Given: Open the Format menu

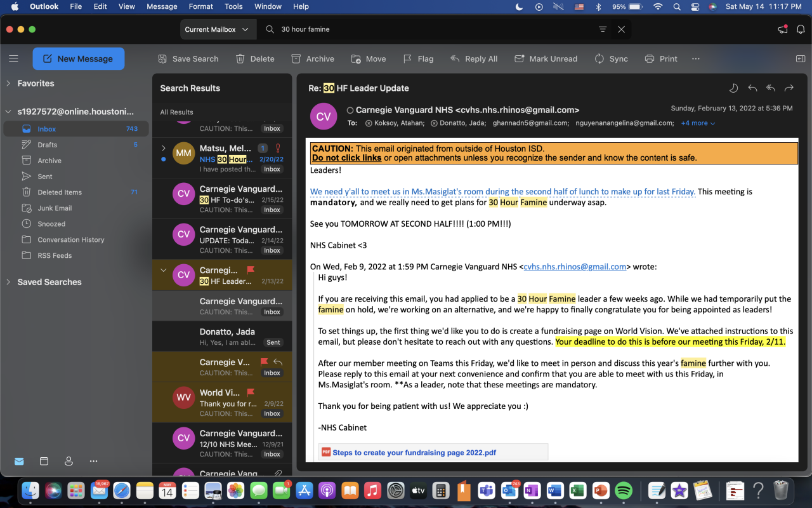Looking at the screenshot, I should [201, 7].
